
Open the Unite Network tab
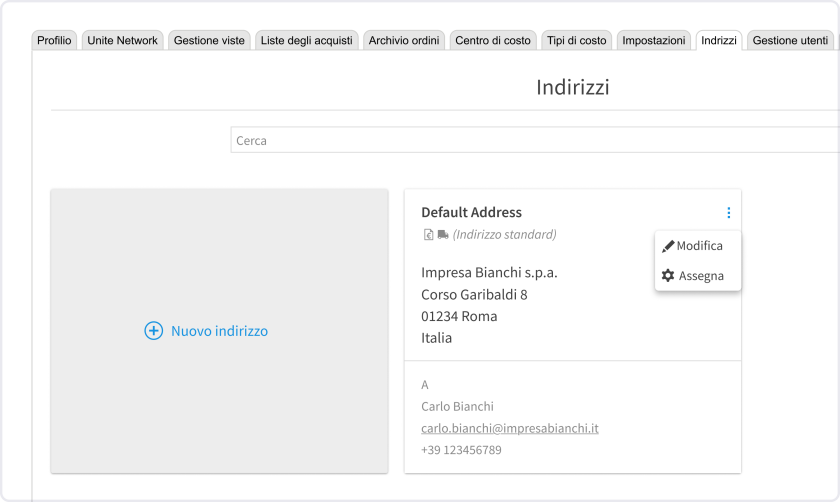122,41
